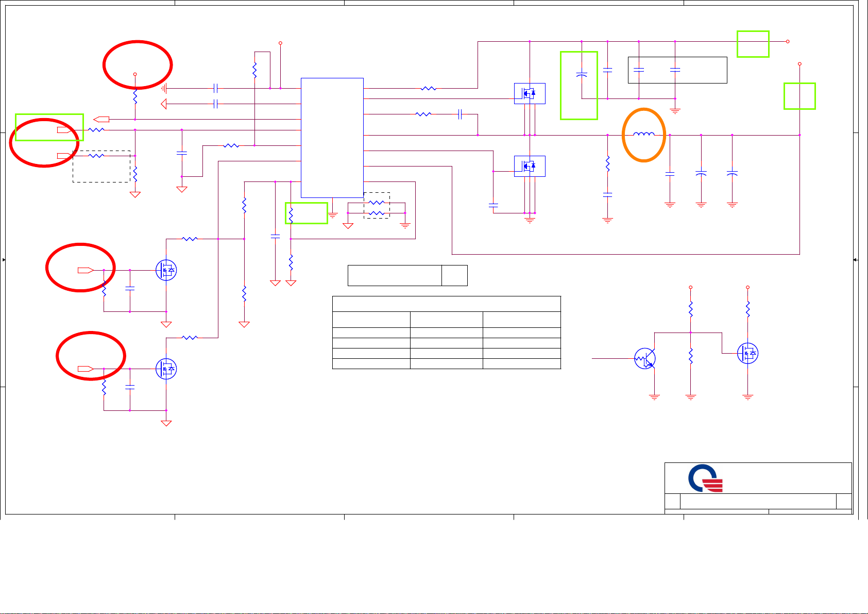The width and height of the screenshot is (868, 614).
Task: Click the round MOSFET at bottom right
Action: (x=747, y=353)
